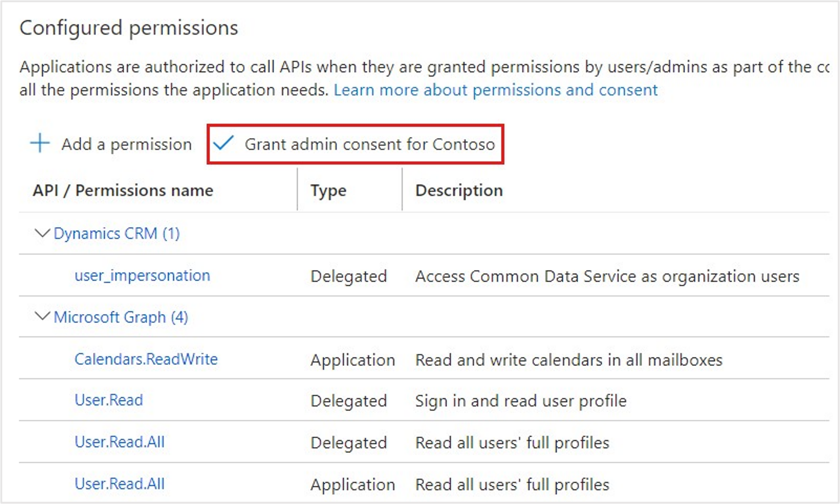
Task: Click the Configured permissions heading
Action: tap(129, 28)
